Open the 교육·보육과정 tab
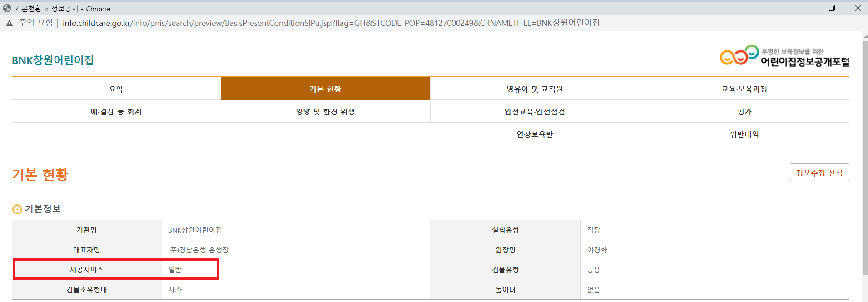This screenshot has height=302, width=868. [x=744, y=89]
